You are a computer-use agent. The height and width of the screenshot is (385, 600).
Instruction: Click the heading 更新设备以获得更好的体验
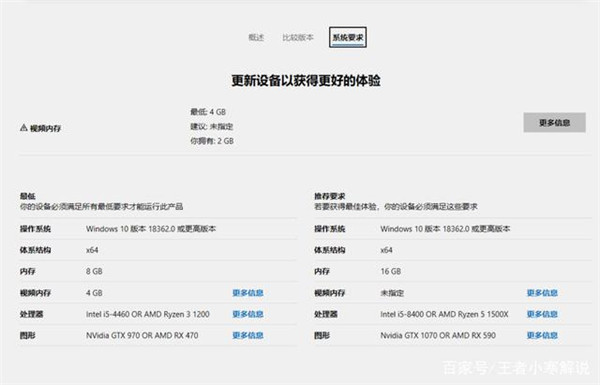coord(306,81)
